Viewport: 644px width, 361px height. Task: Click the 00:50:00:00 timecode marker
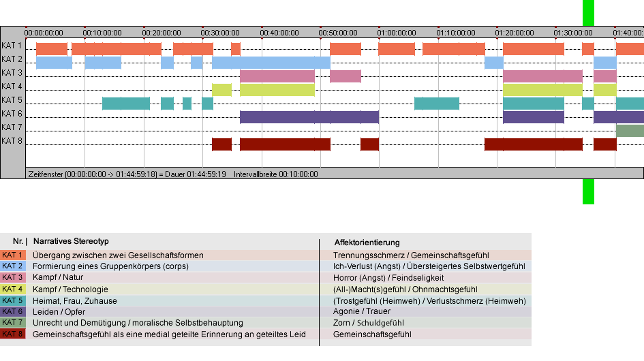338,33
